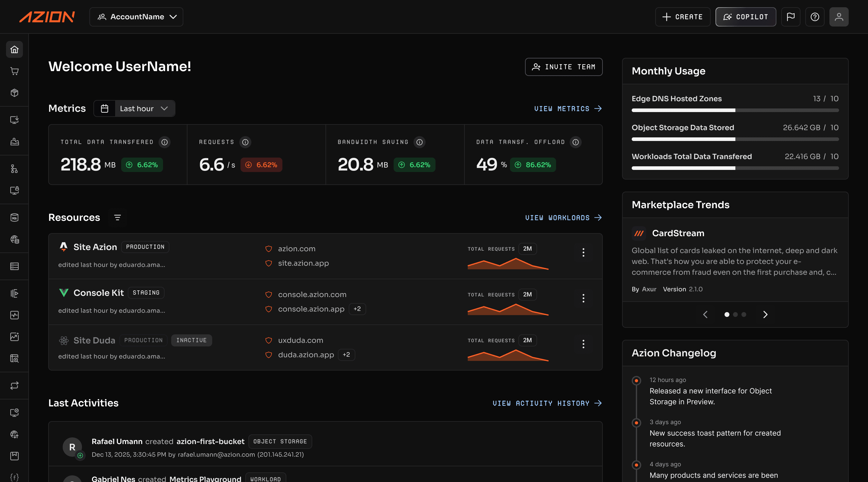868x482 pixels.
Task: Open the Marketplace cart icon in sidebar
Action: pyautogui.click(x=14, y=71)
